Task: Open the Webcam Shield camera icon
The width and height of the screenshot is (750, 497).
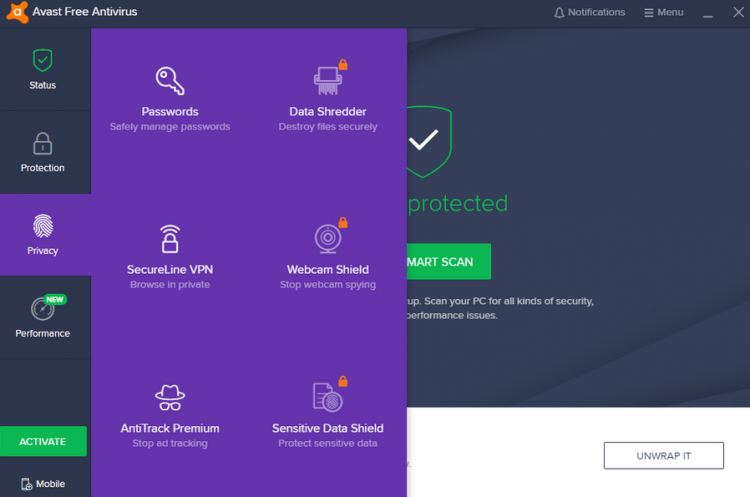Action: (327, 238)
